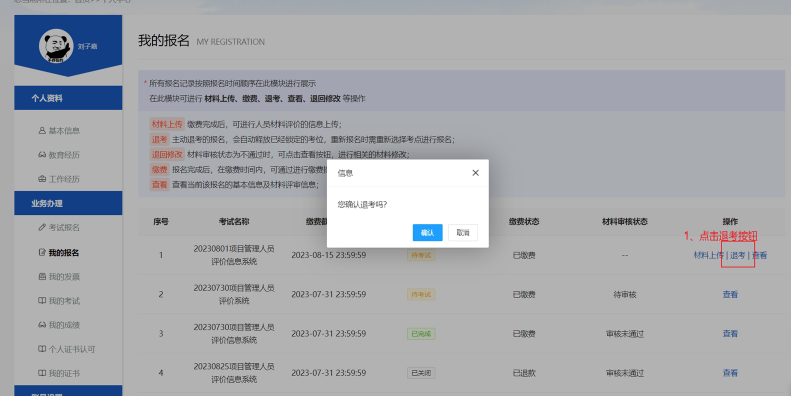Click the 您确认退考吗? dialog message
The image size is (791, 396).
pyautogui.click(x=362, y=204)
